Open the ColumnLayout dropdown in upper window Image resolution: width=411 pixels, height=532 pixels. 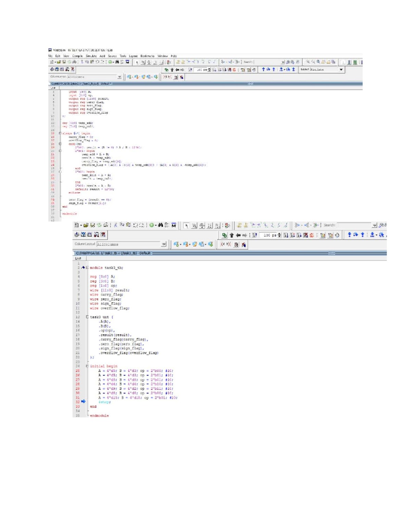119,77
